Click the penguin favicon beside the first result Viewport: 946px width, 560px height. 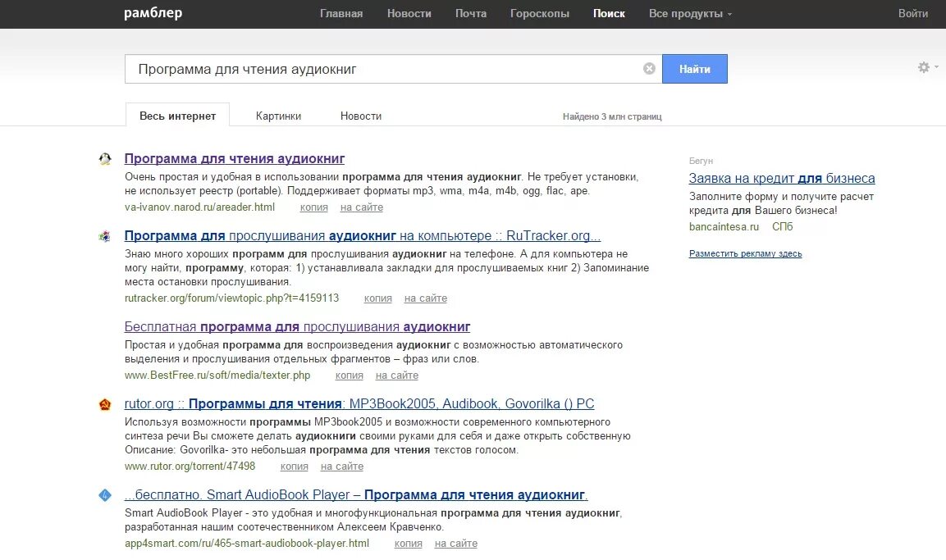pyautogui.click(x=105, y=159)
